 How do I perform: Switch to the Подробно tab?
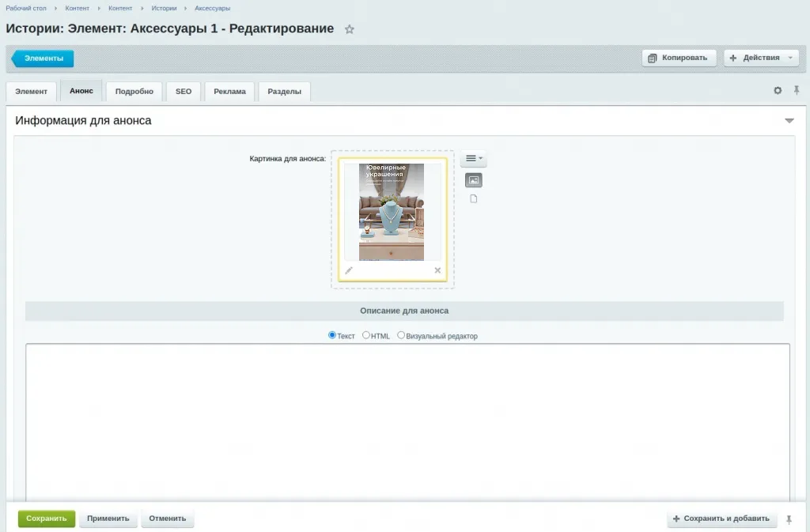click(134, 92)
